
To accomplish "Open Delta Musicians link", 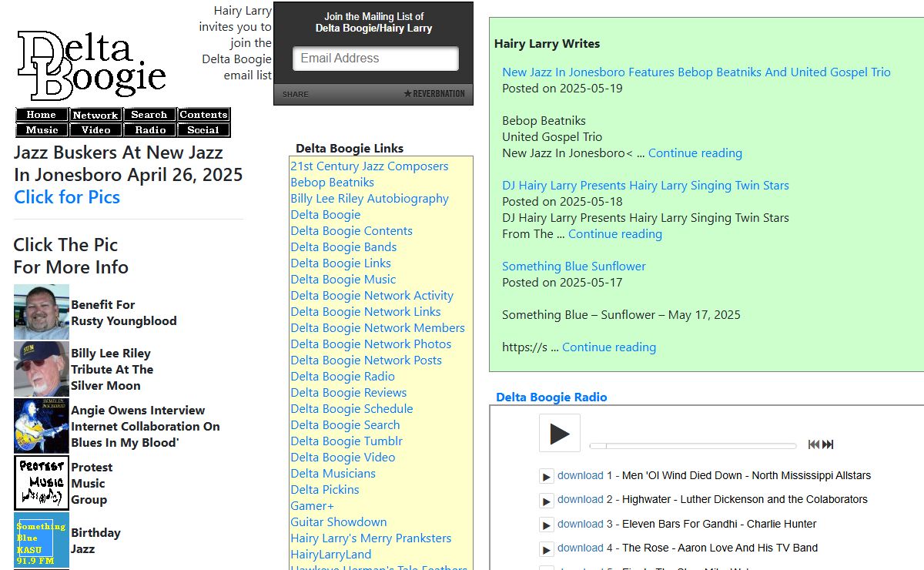I will pyautogui.click(x=333, y=474).
